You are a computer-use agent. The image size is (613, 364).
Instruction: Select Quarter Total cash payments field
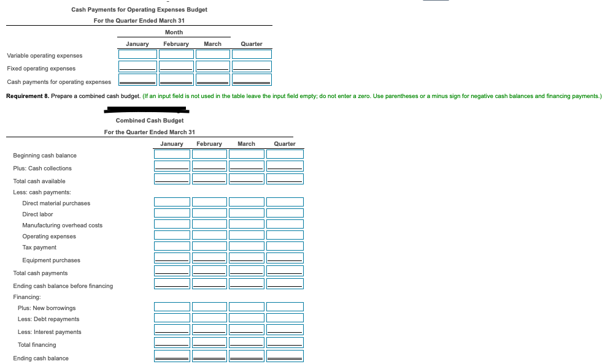point(285,271)
